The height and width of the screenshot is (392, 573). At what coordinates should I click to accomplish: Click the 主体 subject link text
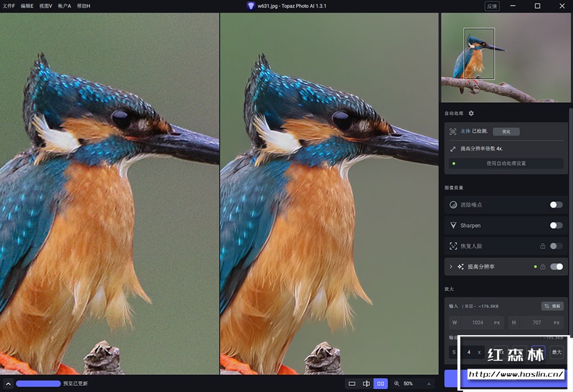coord(465,131)
